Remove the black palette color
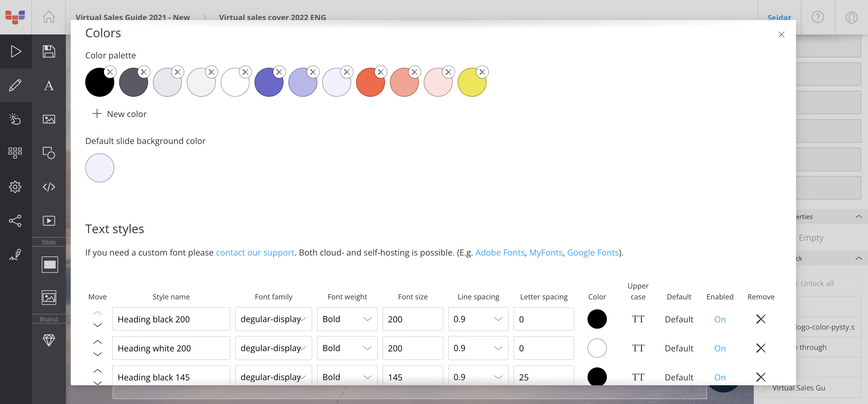The image size is (868, 404). [110, 72]
